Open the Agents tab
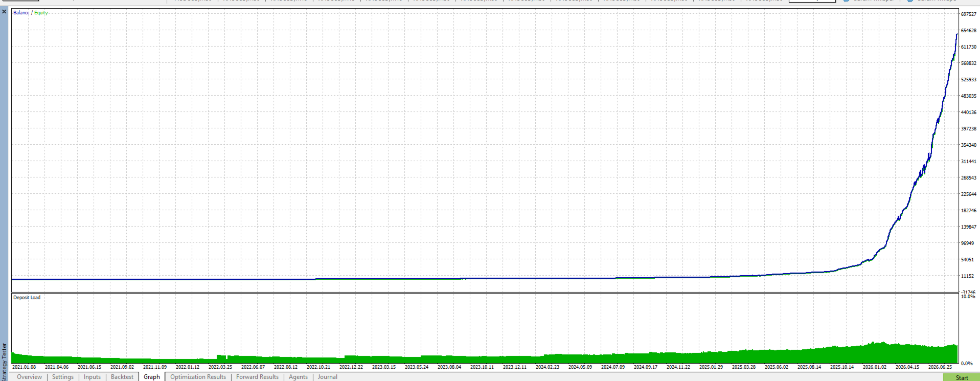This screenshot has width=980, height=381. tap(298, 377)
